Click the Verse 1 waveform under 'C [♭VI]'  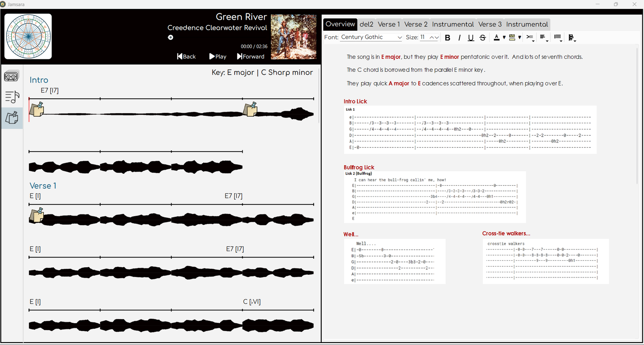[278, 325]
